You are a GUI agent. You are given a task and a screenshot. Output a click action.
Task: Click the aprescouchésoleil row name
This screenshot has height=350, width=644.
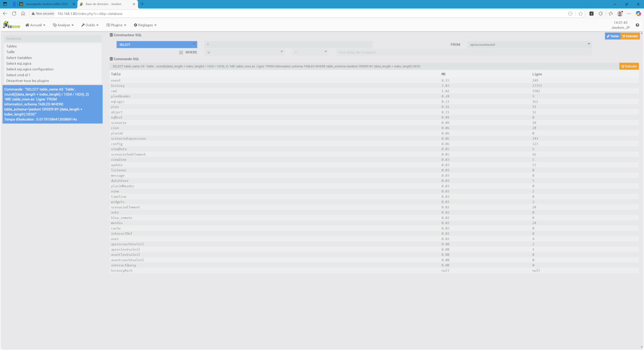click(x=127, y=244)
